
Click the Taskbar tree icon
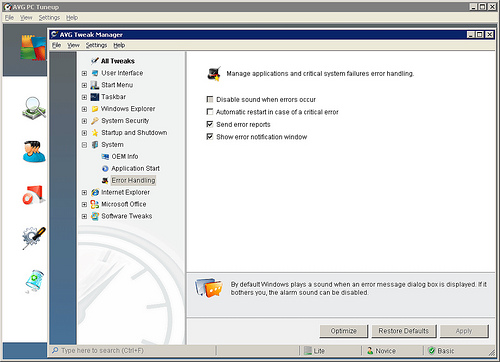95,97
